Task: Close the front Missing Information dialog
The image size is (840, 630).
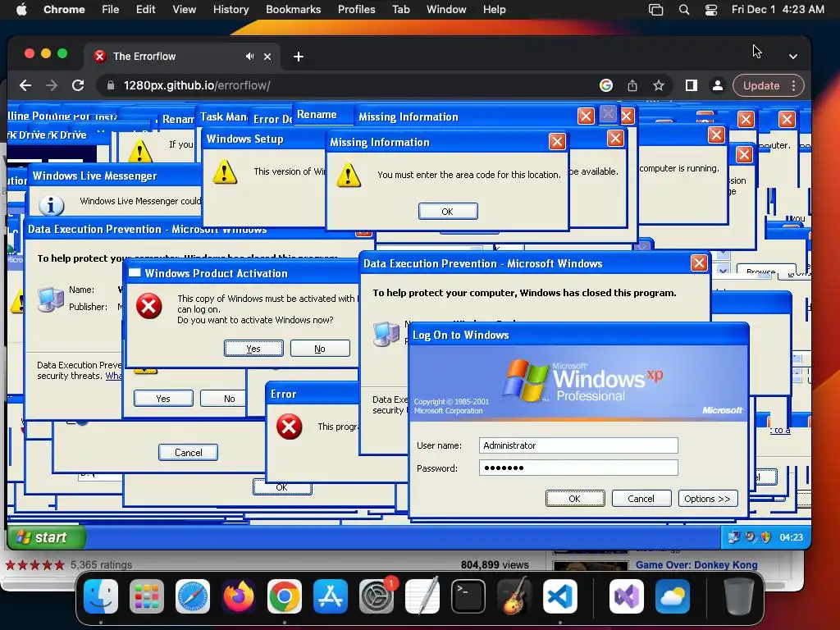Action: click(557, 141)
